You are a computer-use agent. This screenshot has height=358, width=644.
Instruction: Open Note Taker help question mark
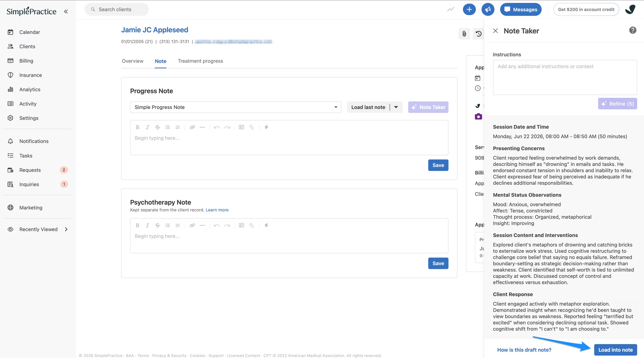point(632,30)
